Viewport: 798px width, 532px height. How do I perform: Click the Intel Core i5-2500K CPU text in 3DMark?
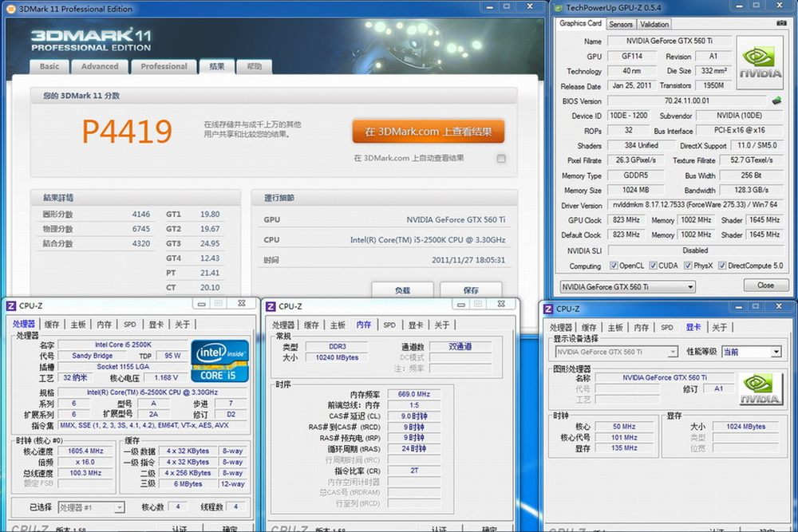click(x=428, y=239)
